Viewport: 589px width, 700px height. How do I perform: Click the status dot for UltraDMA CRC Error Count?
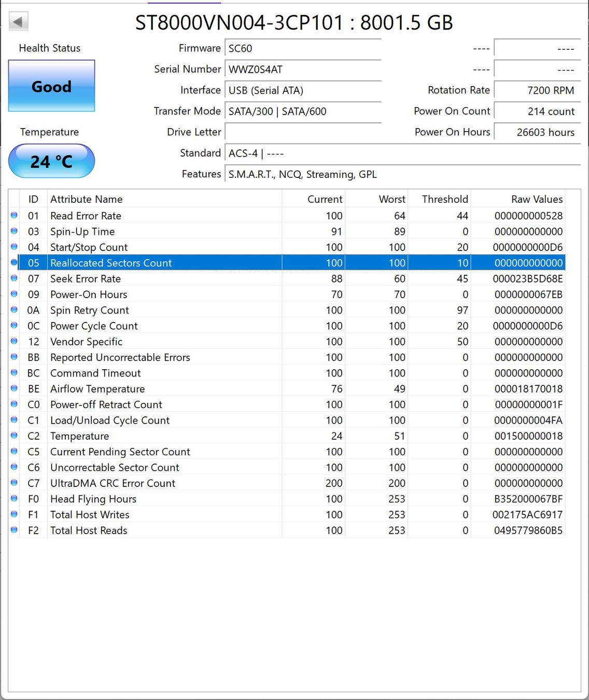[x=14, y=483]
